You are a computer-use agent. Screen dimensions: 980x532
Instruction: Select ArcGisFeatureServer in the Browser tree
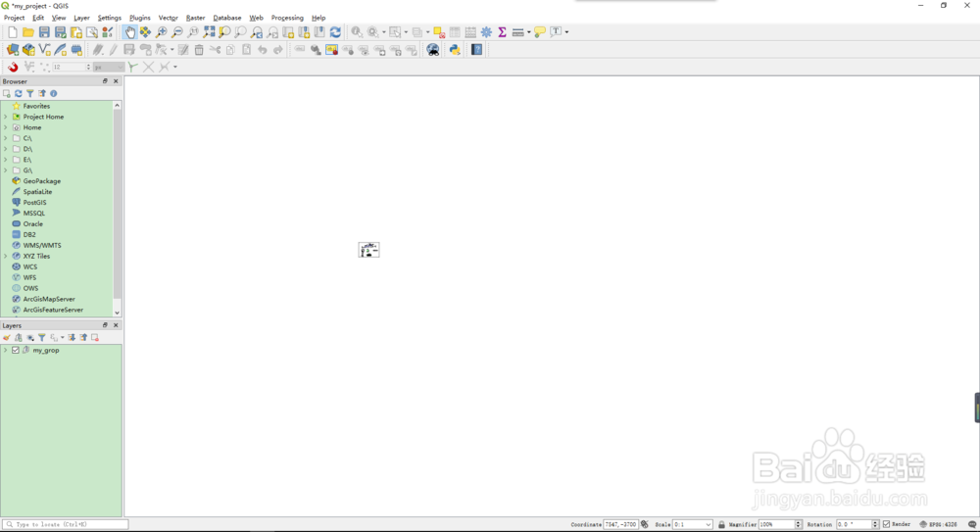click(x=53, y=310)
